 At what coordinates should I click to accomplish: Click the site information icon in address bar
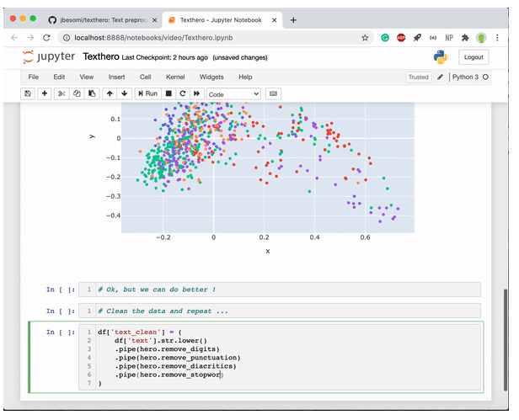pyautogui.click(x=67, y=38)
